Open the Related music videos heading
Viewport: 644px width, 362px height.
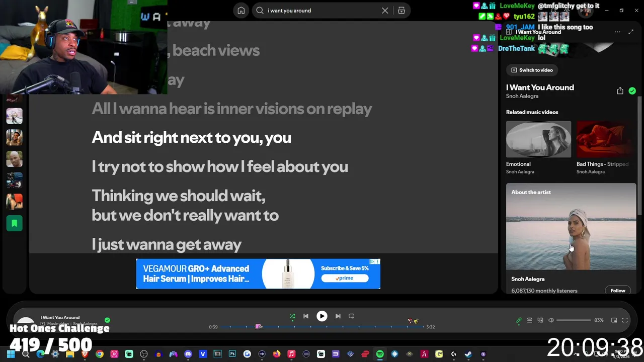coord(532,112)
